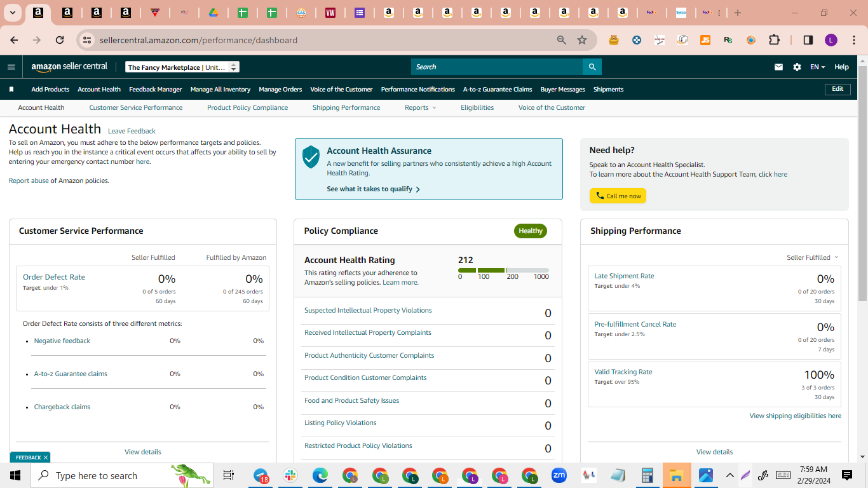Open the Windows Start menu
This screenshot has height=488, width=868.
tap(15, 475)
